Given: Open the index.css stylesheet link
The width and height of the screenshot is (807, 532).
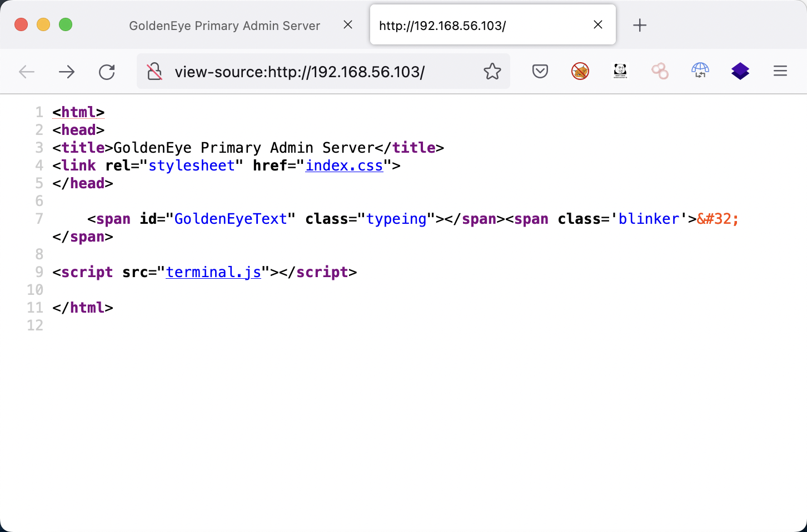Looking at the screenshot, I should [x=344, y=165].
